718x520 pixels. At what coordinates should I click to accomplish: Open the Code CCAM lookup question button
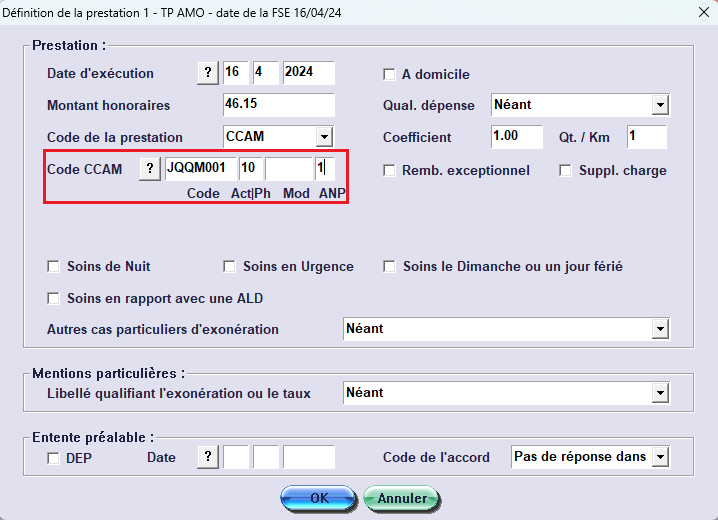(x=149, y=169)
